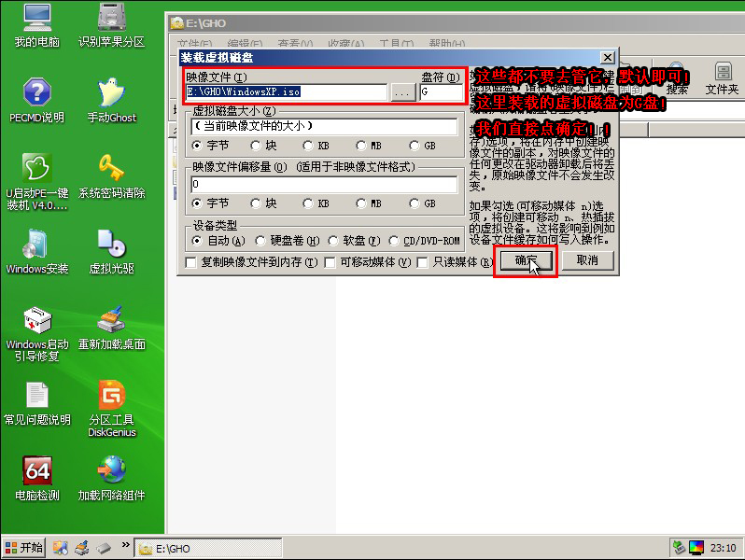The width and height of the screenshot is (745, 560).
Task: Select the 识别苹果分区 desktop icon
Action: [111, 19]
